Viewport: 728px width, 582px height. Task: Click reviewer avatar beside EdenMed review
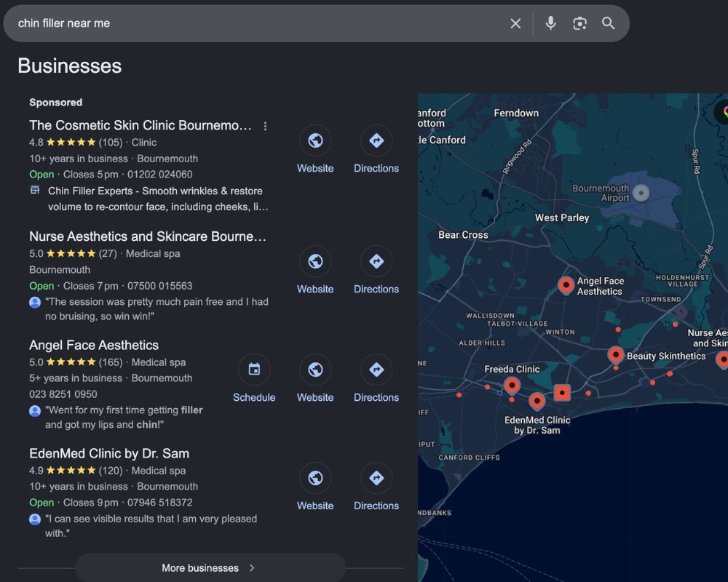[35, 519]
